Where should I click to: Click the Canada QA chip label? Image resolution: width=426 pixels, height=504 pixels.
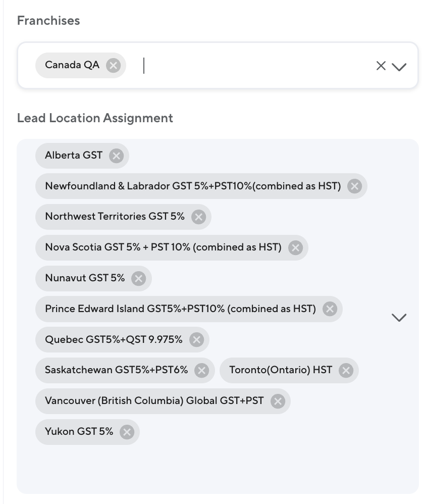click(72, 65)
